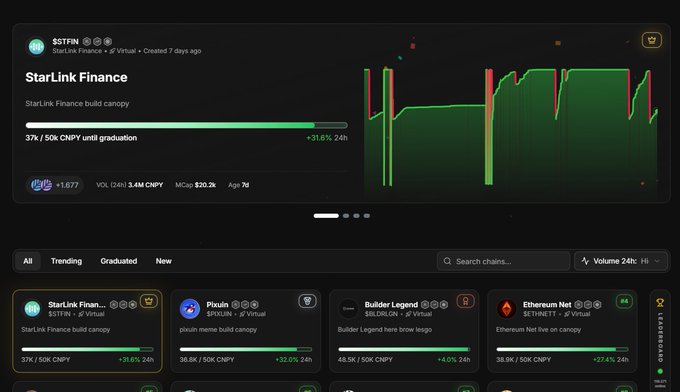Click the first hexagon badge next to $STFIN title
The width and height of the screenshot is (680, 392).
click(x=87, y=42)
